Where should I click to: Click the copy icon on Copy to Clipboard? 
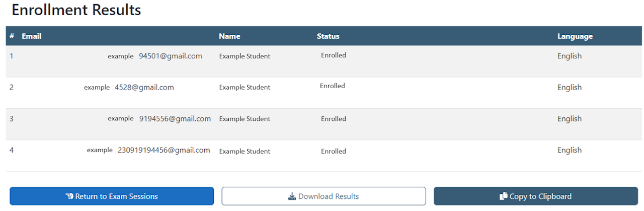pos(504,196)
